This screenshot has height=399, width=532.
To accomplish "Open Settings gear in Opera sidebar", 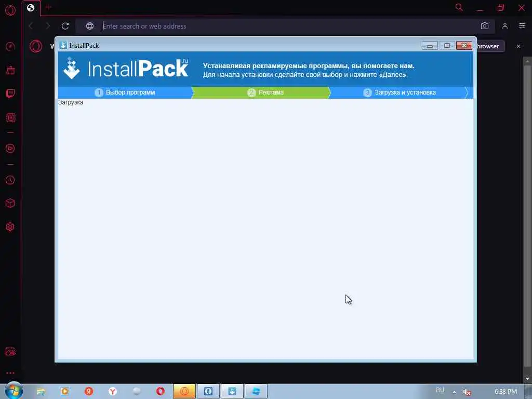I will (10, 227).
